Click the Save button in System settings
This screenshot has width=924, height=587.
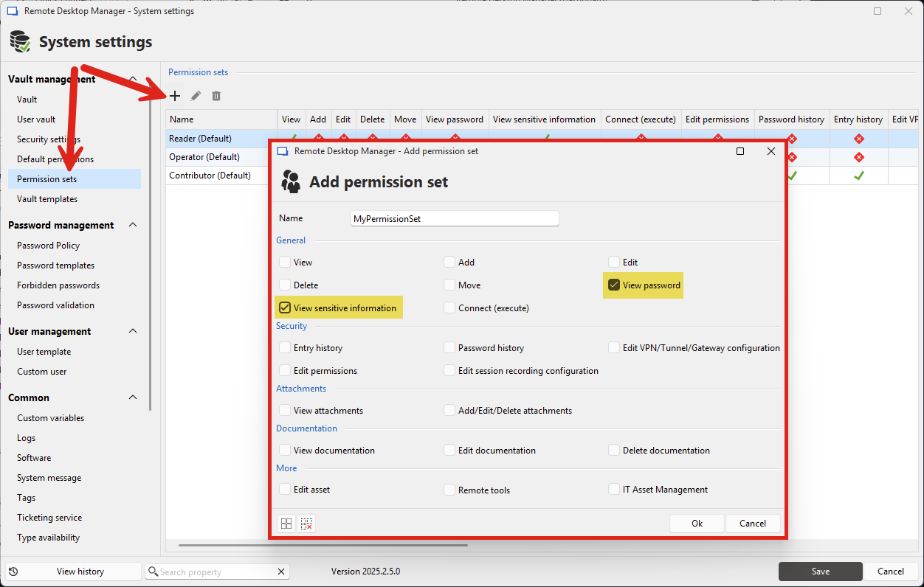pos(821,572)
